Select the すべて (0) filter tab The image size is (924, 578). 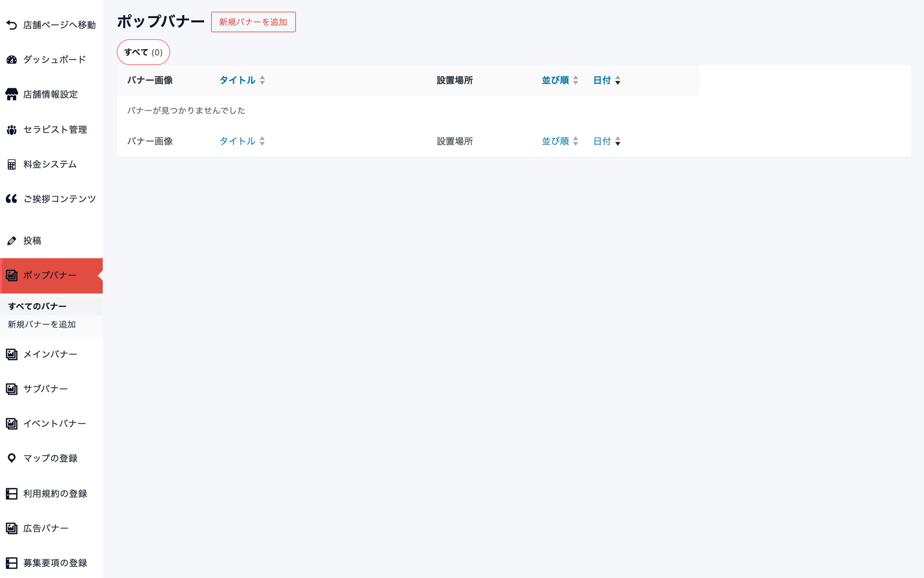[x=143, y=52]
